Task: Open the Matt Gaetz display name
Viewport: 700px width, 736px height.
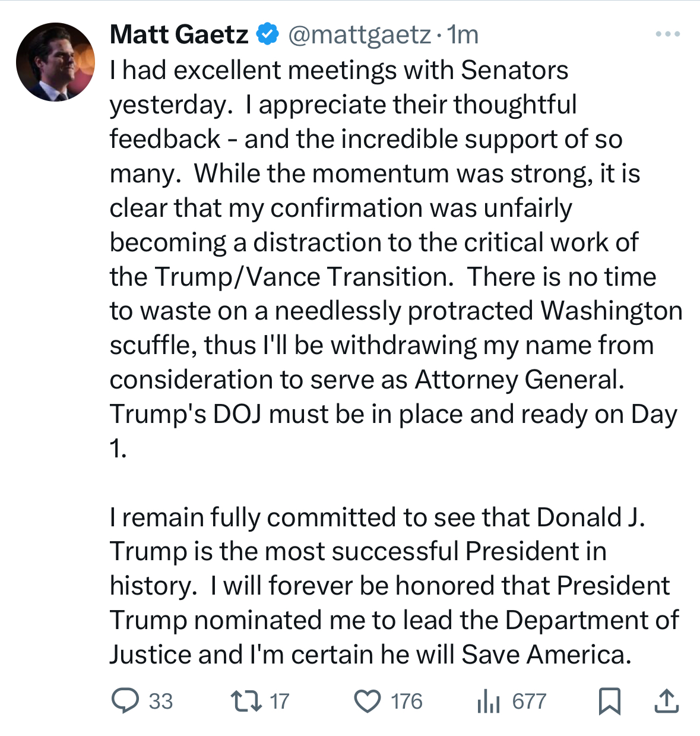Action: coord(179,34)
